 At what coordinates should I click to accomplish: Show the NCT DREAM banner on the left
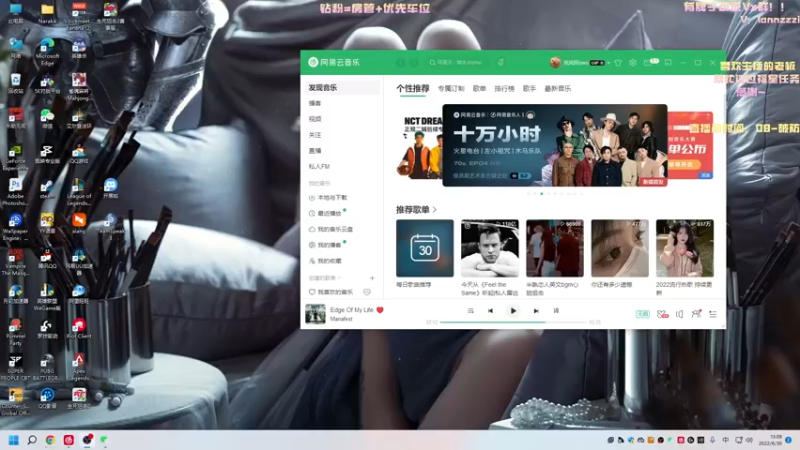click(419, 146)
